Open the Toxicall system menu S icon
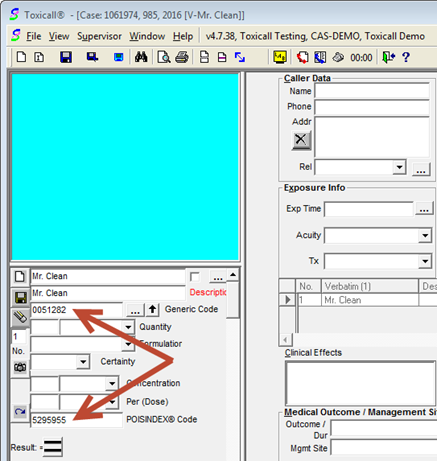 [x=15, y=36]
